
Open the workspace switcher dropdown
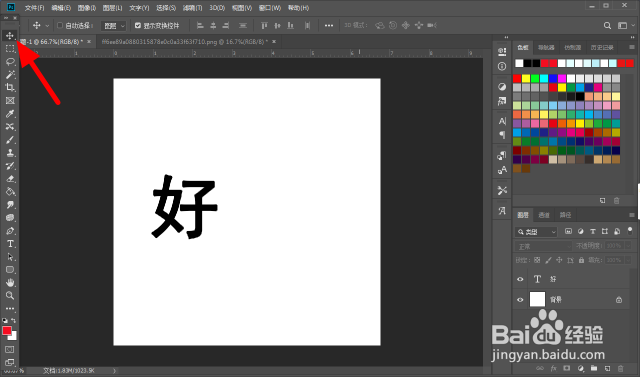(x=625, y=26)
